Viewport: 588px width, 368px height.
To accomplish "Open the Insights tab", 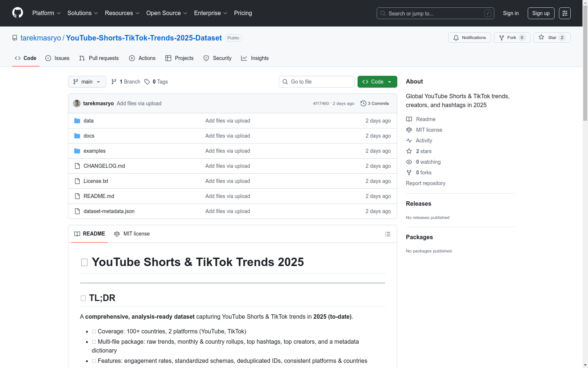I will (x=255, y=58).
